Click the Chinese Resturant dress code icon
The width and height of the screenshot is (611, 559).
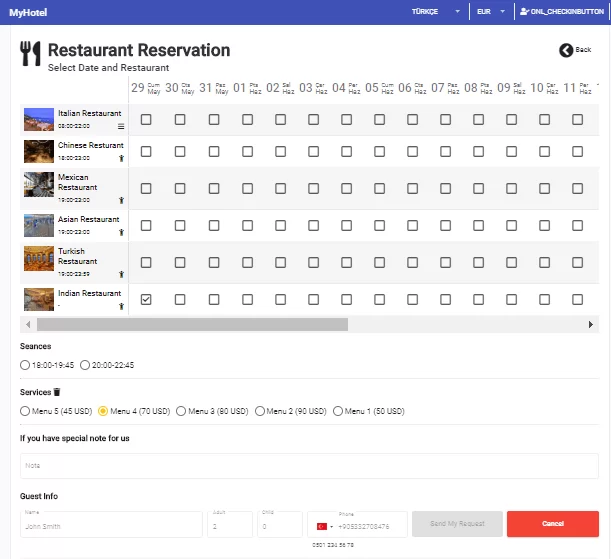(x=122, y=158)
